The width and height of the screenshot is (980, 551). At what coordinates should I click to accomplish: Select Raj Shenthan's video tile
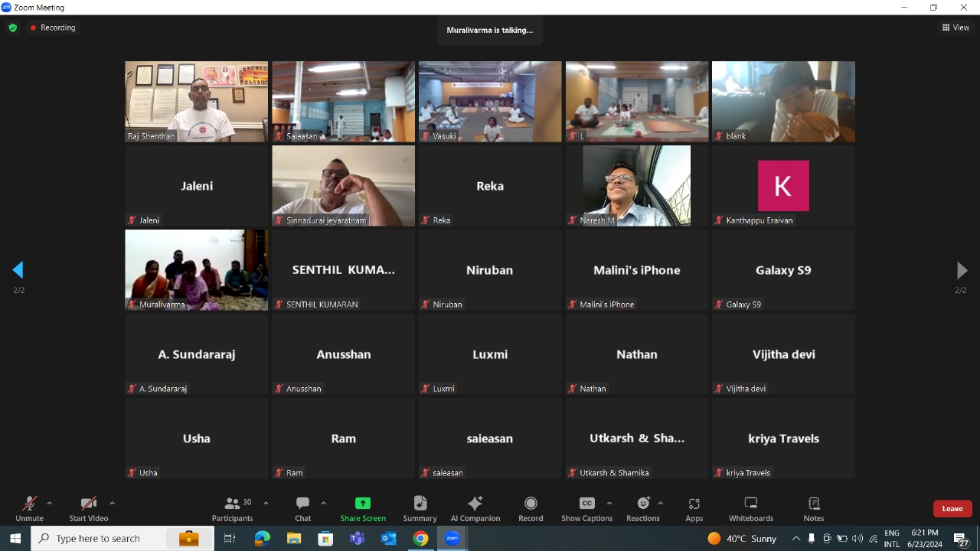(x=197, y=102)
